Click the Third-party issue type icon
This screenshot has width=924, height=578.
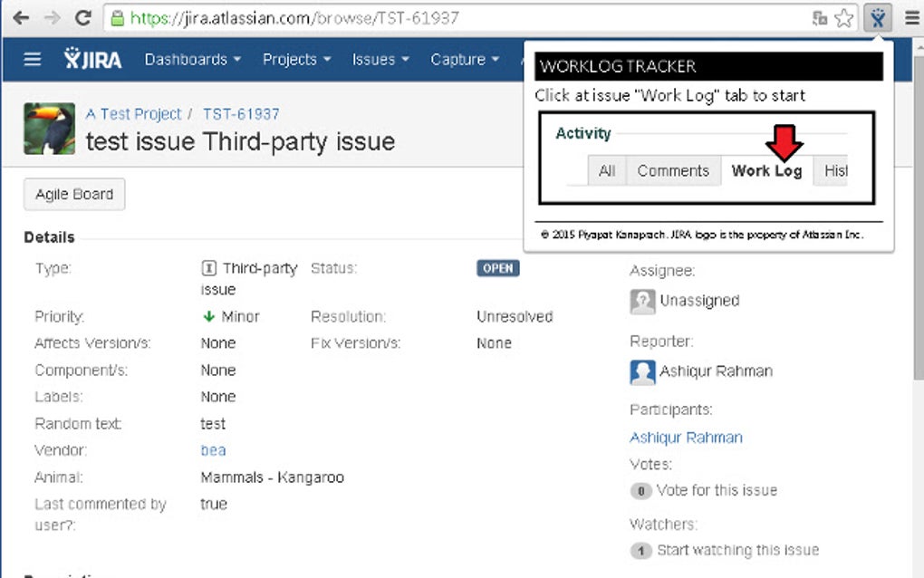(208, 268)
